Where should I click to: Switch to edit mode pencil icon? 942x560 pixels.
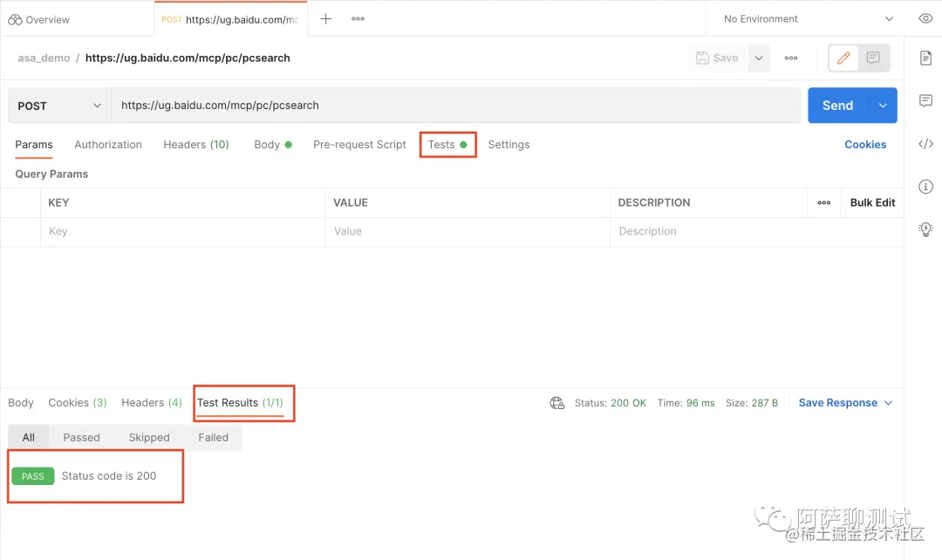click(843, 58)
